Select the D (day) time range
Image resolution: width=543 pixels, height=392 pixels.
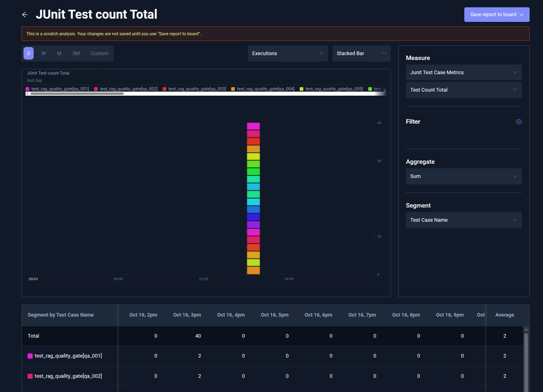[29, 54]
